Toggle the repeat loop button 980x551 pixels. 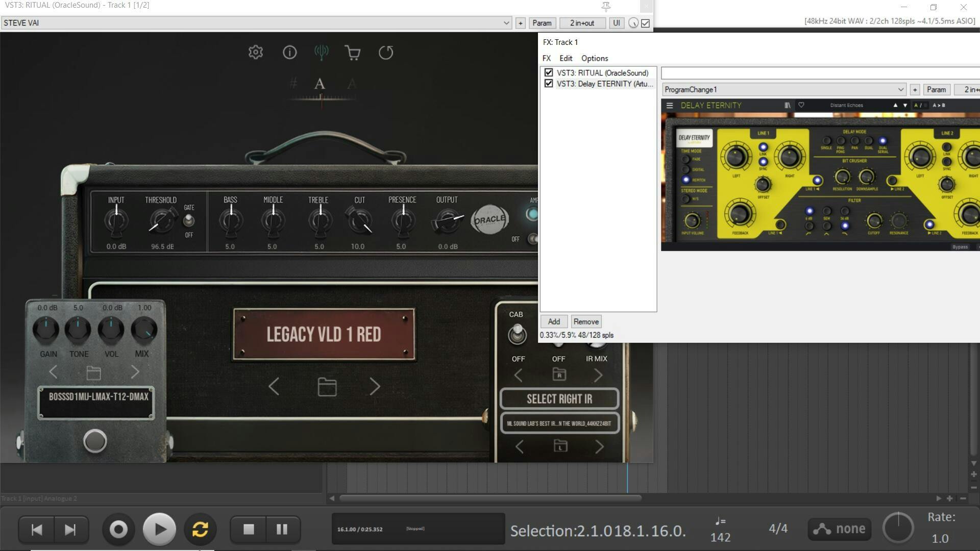click(200, 530)
